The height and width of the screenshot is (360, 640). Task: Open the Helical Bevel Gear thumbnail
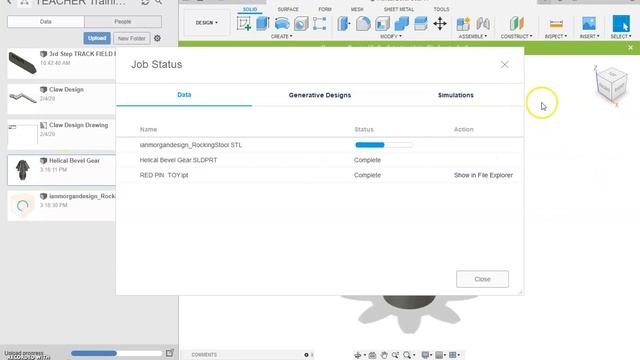coord(22,170)
